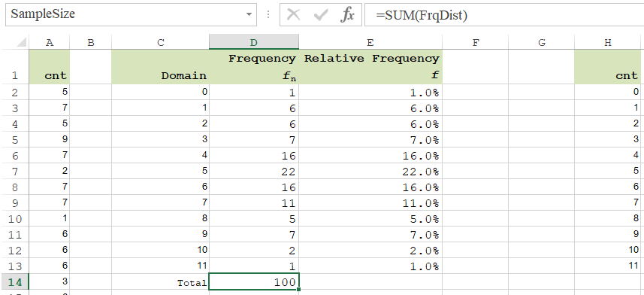Click the formula bar showing =SUM(FrqDist)
The height and width of the screenshot is (295, 644).
click(x=504, y=15)
